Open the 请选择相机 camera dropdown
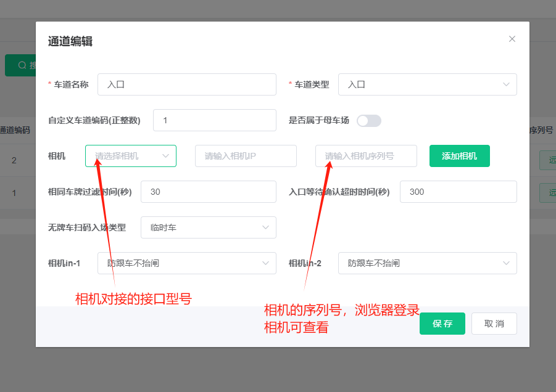The image size is (556, 392). click(x=130, y=156)
